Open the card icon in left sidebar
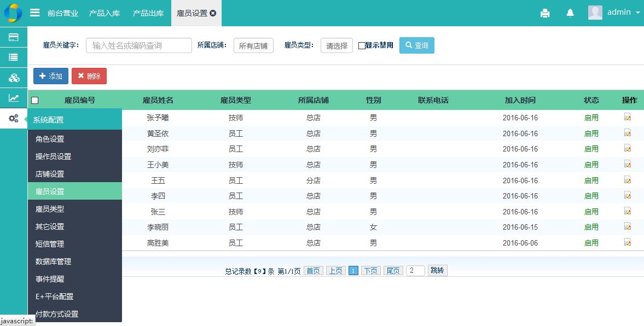This screenshot has width=644, height=326. pyautogui.click(x=14, y=37)
